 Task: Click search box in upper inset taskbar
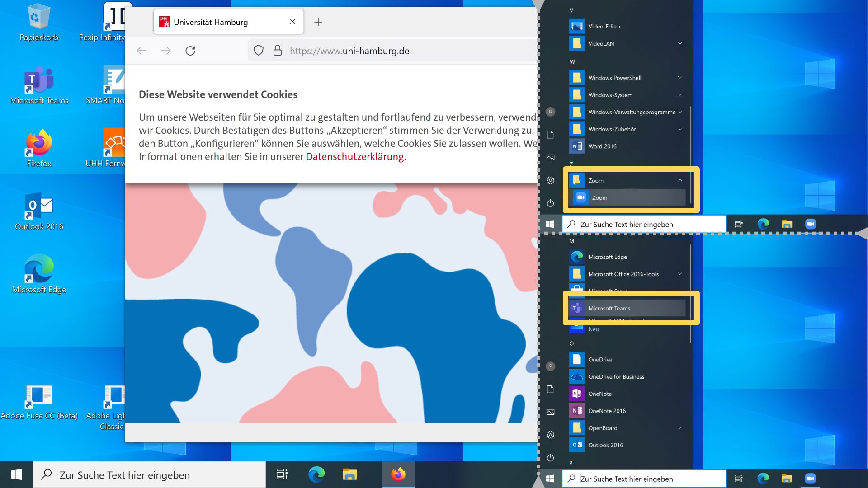(x=644, y=224)
